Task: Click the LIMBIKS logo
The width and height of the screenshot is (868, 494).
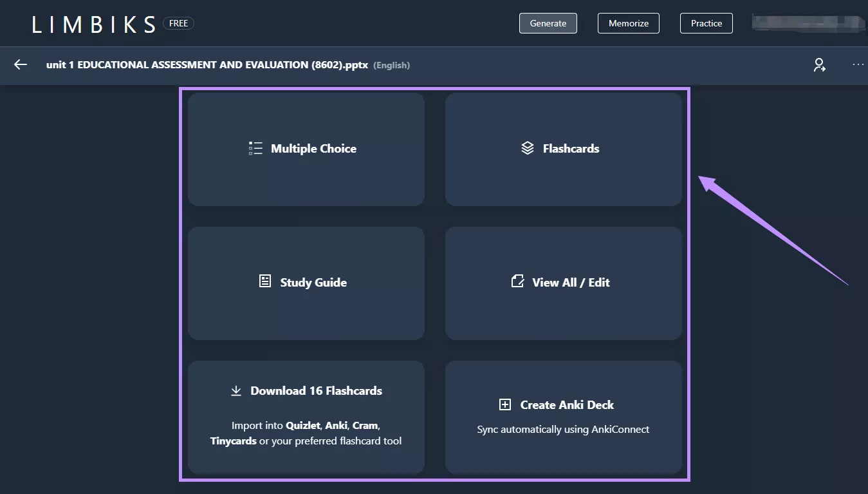Action: [x=94, y=23]
